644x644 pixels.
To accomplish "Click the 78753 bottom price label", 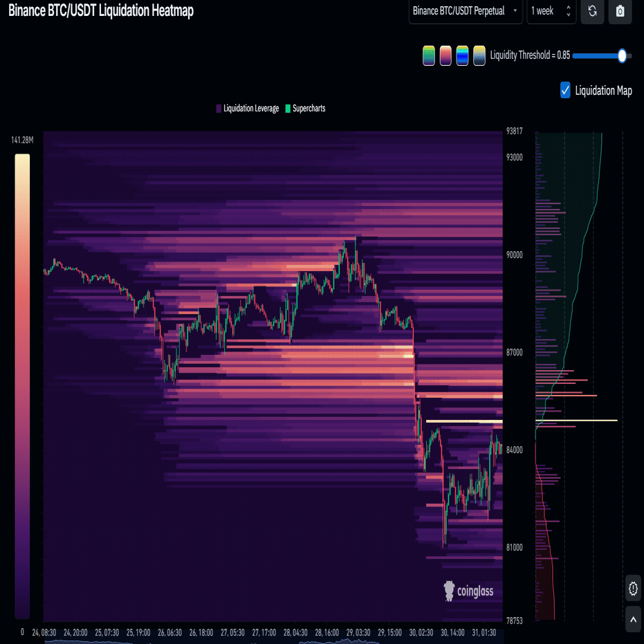I will (514, 620).
